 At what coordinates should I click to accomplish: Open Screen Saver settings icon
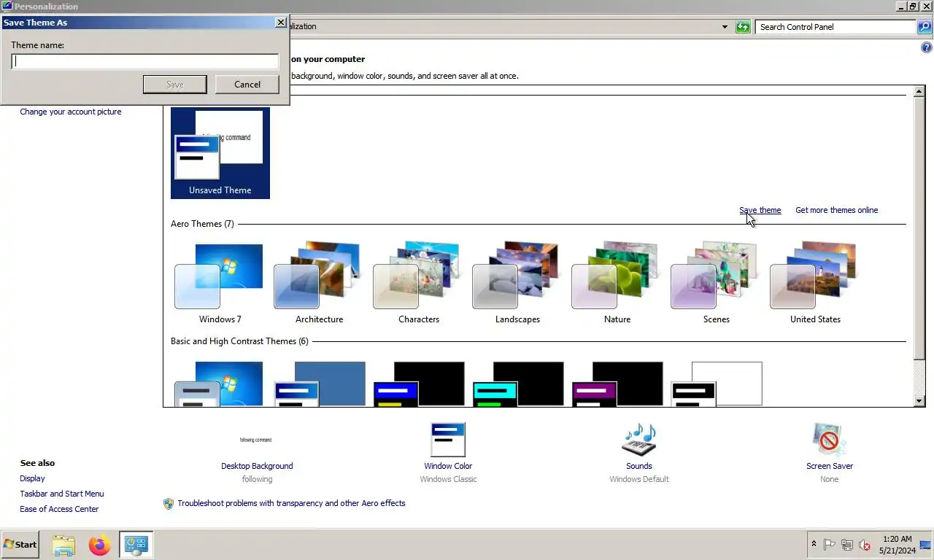click(829, 440)
